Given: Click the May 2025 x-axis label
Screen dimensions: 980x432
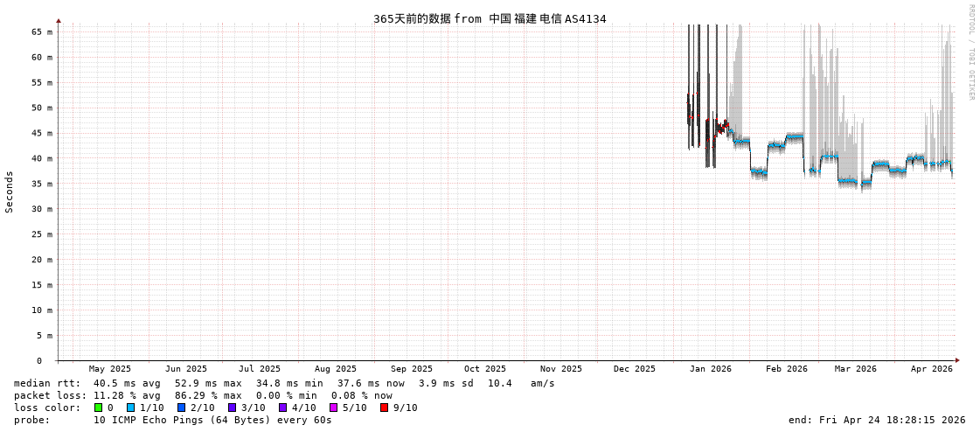Looking at the screenshot, I should point(110,369).
